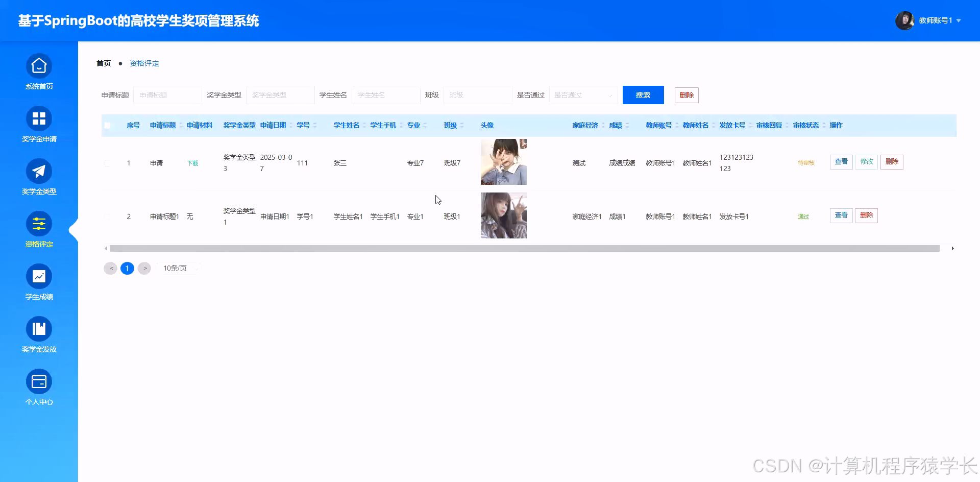Viewport: 980px width, 482px height.
Task: Click the 申请标题 search input field
Action: pos(167,94)
